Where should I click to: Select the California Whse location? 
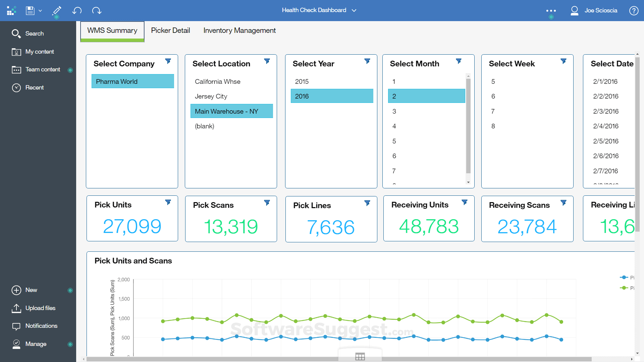pos(217,81)
